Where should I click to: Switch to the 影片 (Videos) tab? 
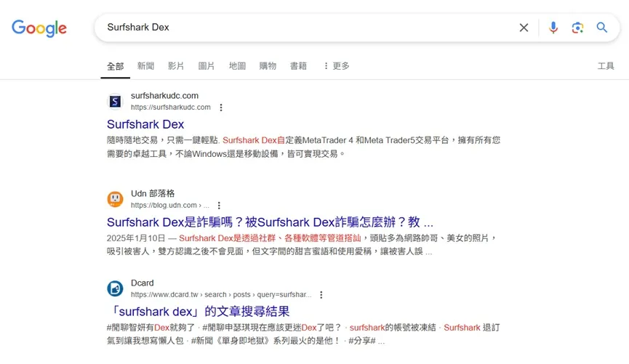coord(176,65)
